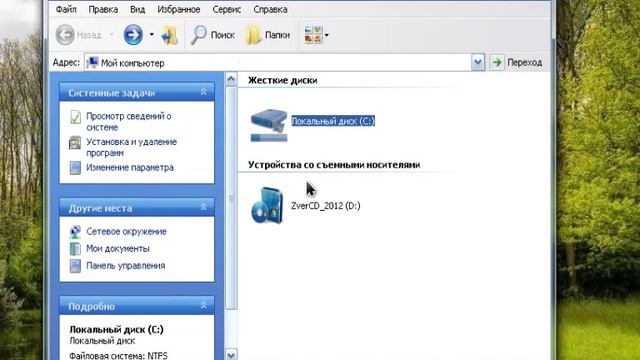Click icon beside Просмотр сведений о системе
This screenshot has width=640, height=360.
click(76, 117)
